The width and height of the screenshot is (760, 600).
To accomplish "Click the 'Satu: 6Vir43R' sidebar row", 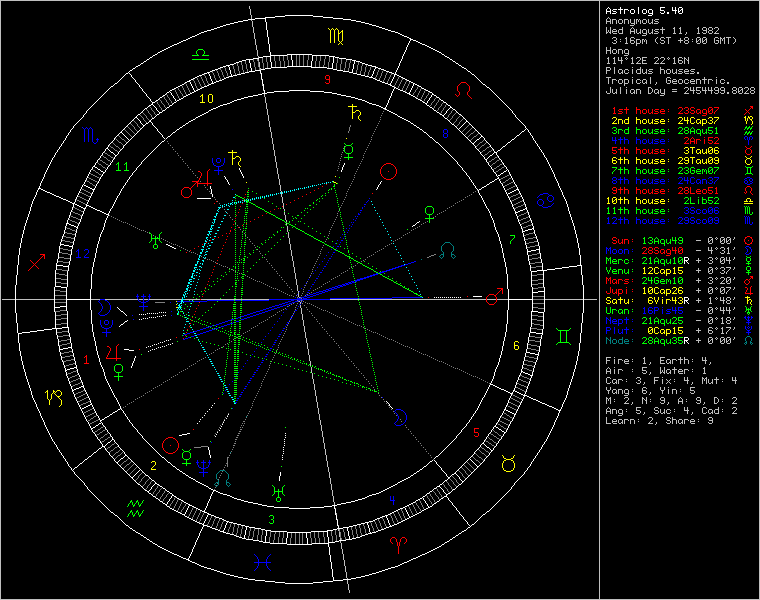I will pyautogui.click(x=679, y=300).
